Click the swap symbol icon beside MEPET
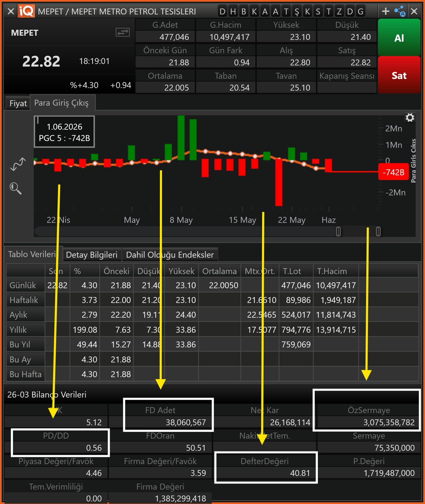 coord(123,32)
